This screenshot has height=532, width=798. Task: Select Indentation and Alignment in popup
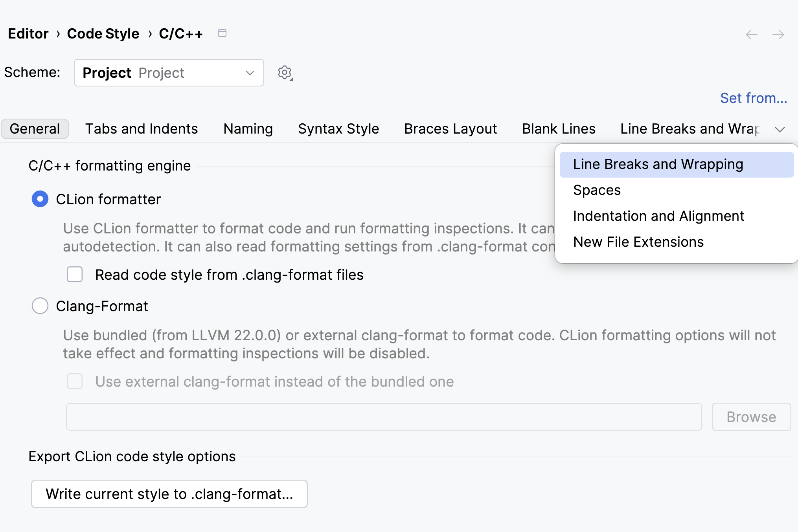[x=677, y=216]
